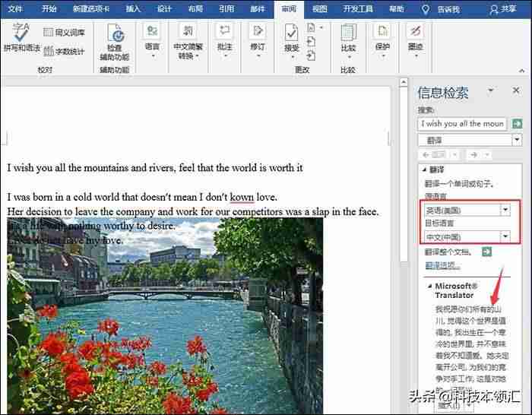Click the 共享 share button
The height and width of the screenshot is (415, 532).
coord(503,9)
